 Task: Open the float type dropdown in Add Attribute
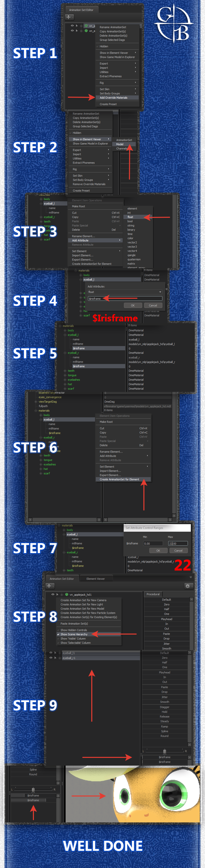[125, 292]
